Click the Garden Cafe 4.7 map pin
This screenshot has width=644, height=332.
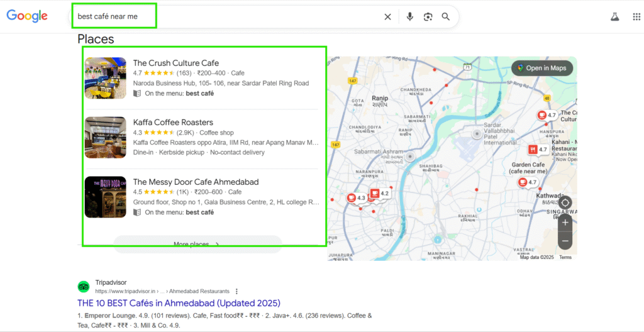coord(528,182)
